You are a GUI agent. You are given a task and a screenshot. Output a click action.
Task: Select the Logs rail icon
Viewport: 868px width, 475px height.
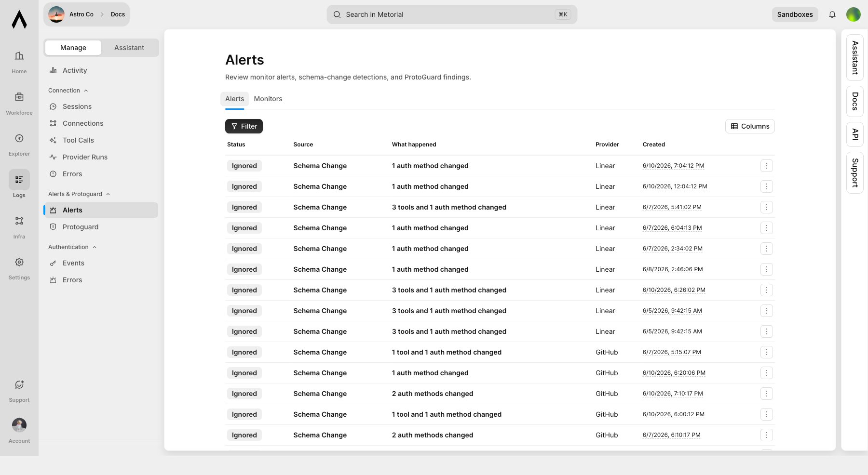pyautogui.click(x=19, y=180)
